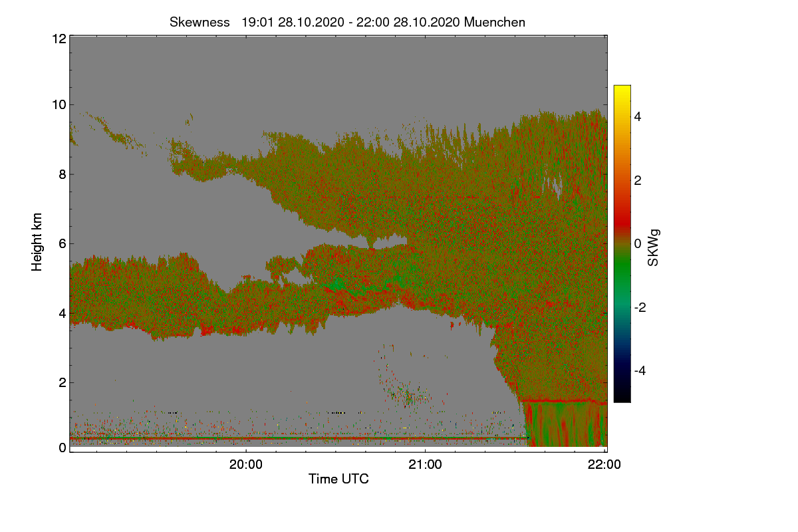Click the 'Height km' axis label
The width and height of the screenshot is (798, 532).
37,242
